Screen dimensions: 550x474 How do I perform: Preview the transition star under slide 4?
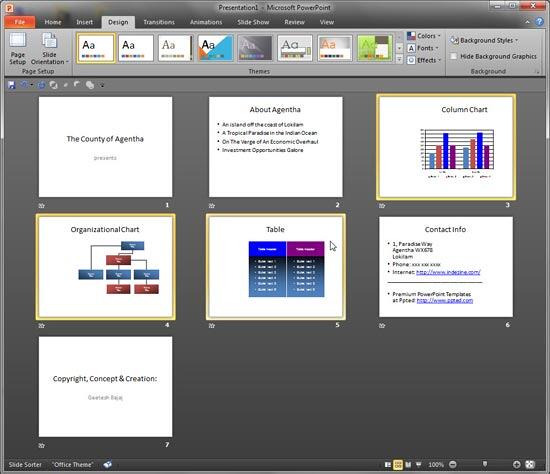(41, 326)
